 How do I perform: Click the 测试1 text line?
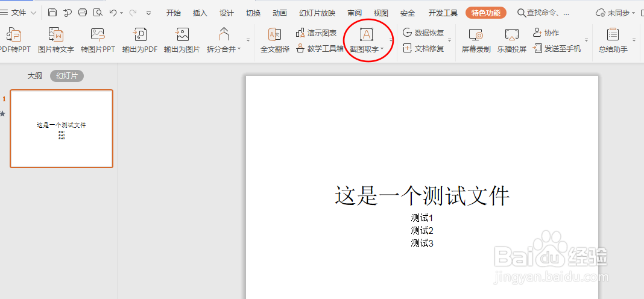point(422,218)
